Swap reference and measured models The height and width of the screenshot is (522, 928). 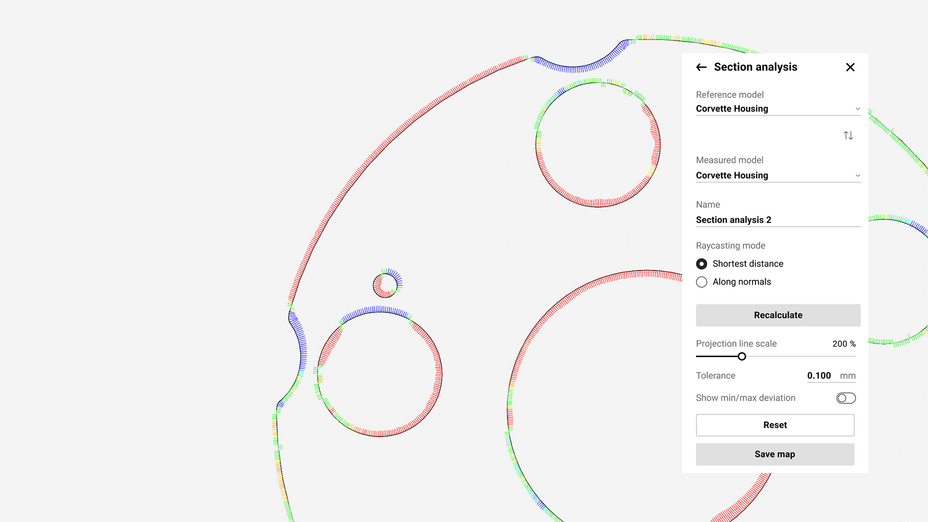point(848,136)
